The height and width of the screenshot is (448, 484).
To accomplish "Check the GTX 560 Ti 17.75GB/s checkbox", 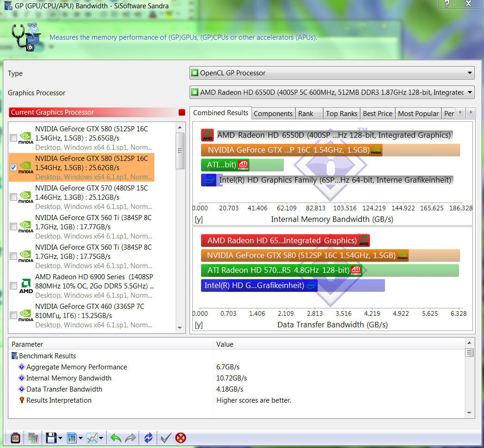I will click(x=13, y=256).
